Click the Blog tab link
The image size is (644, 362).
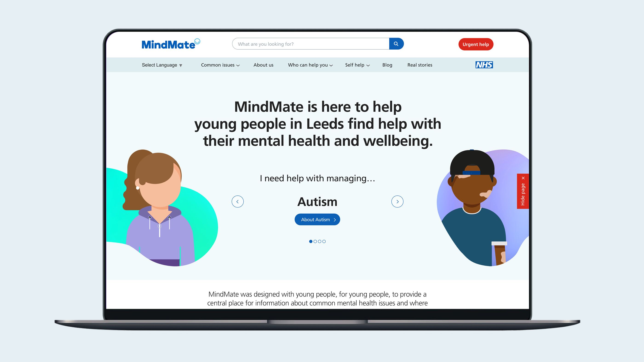388,65
